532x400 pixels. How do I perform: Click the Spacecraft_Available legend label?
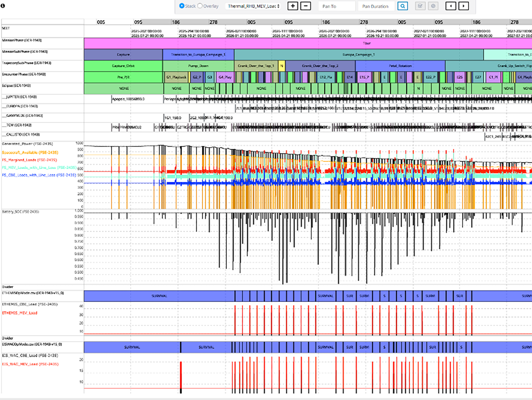tap(30, 153)
